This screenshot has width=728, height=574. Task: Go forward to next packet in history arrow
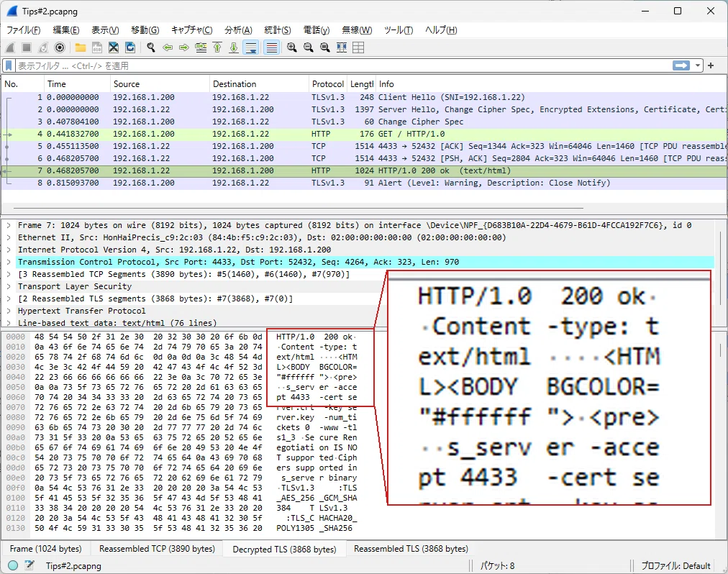[184, 47]
